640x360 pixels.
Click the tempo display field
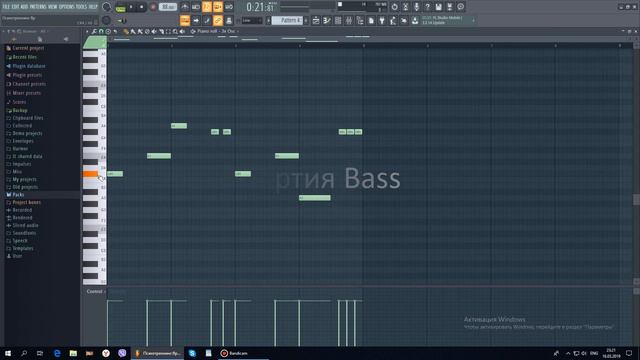pos(168,7)
